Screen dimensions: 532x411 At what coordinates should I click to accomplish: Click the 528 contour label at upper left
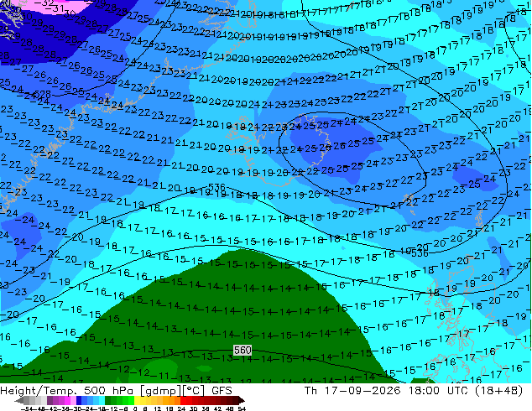click(43, 94)
